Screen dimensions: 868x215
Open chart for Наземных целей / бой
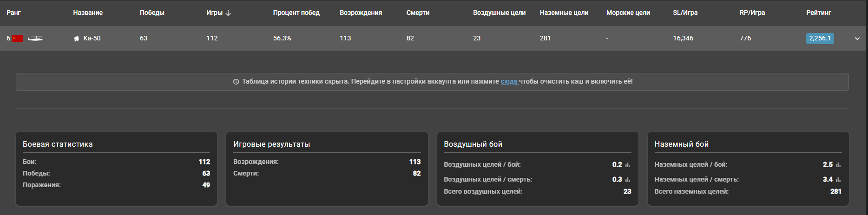(x=838, y=165)
